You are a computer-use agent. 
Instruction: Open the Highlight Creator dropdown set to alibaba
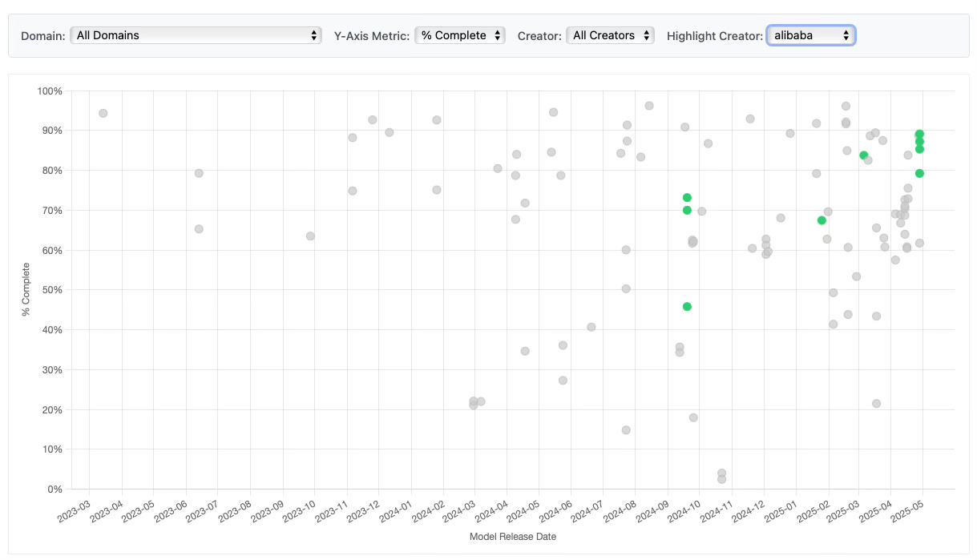tap(811, 35)
